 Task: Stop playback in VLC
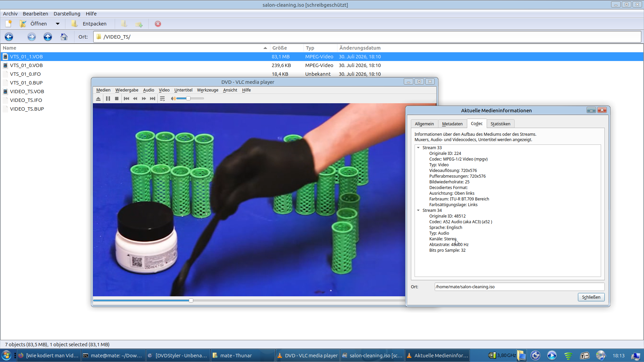[117, 99]
